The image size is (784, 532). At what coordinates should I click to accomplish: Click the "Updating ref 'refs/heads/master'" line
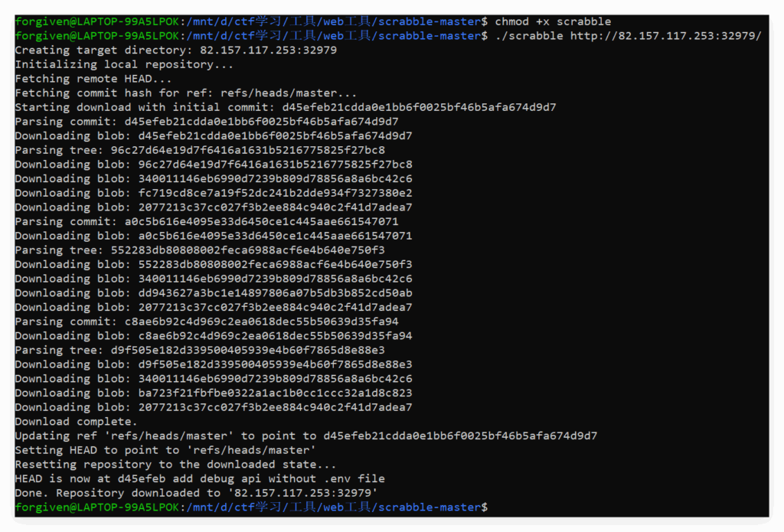[305, 436]
